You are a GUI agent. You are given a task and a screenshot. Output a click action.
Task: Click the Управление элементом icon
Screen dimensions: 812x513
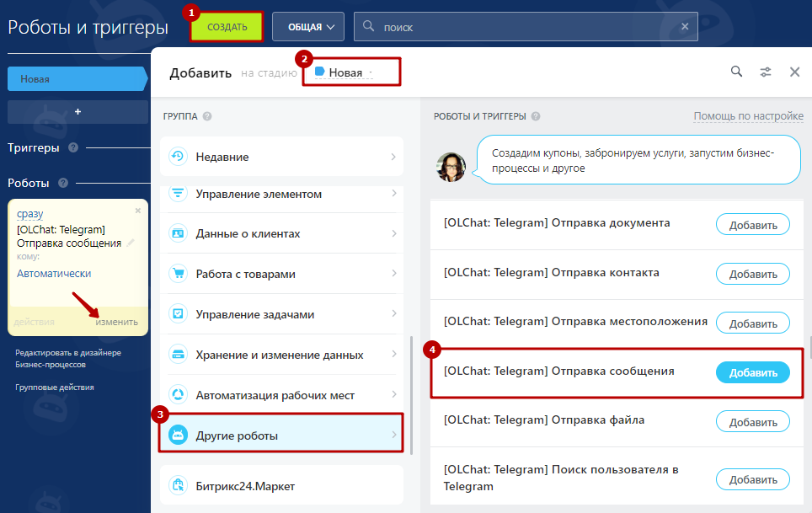(x=178, y=193)
